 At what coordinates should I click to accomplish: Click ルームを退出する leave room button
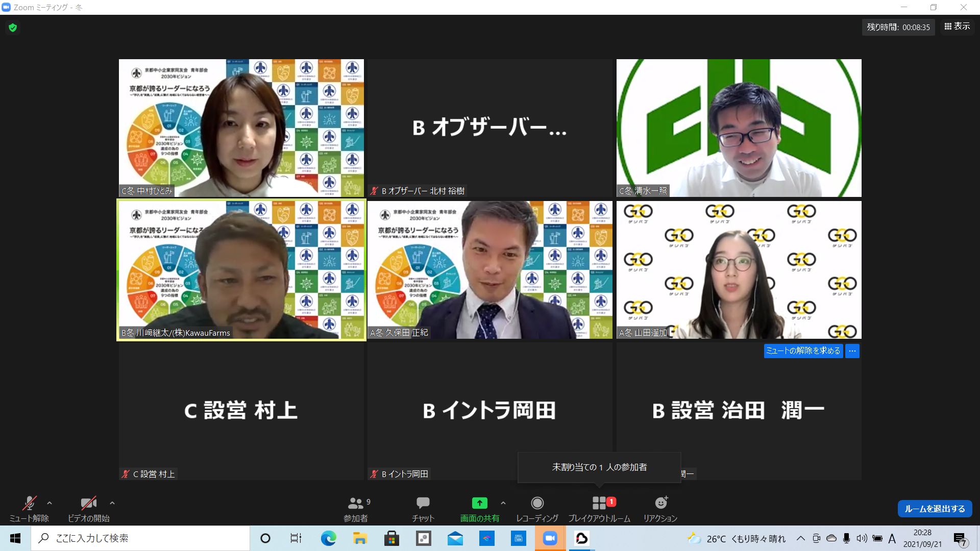[x=935, y=509]
